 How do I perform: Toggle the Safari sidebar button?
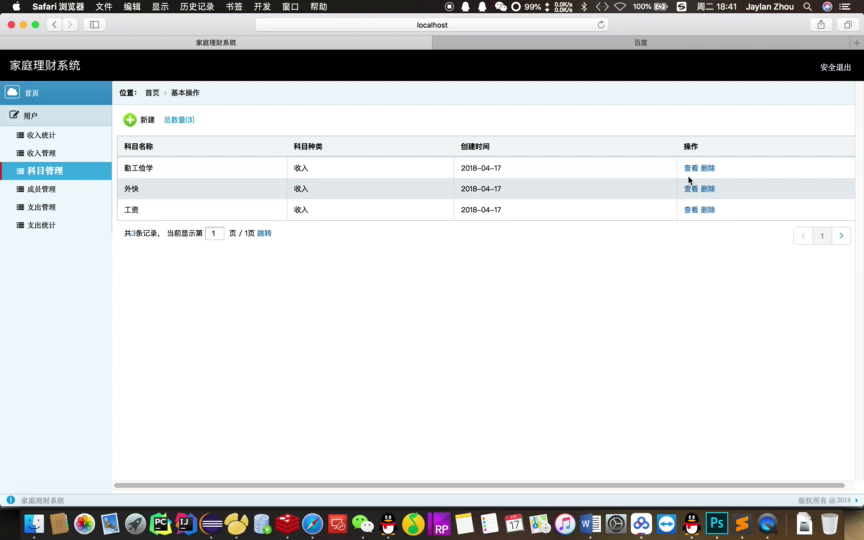[94, 24]
